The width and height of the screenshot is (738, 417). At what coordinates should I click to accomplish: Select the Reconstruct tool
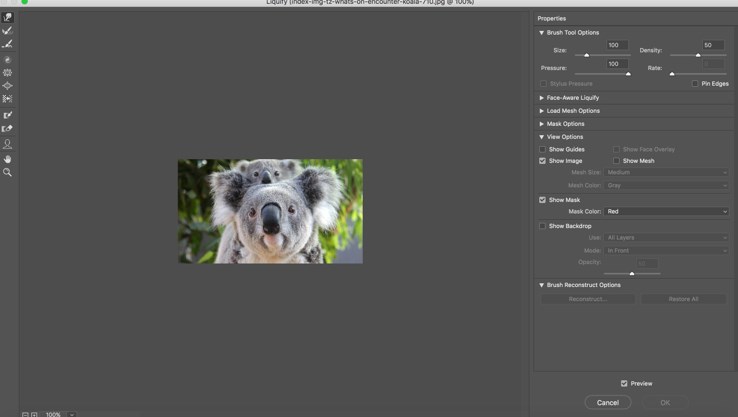(8, 31)
